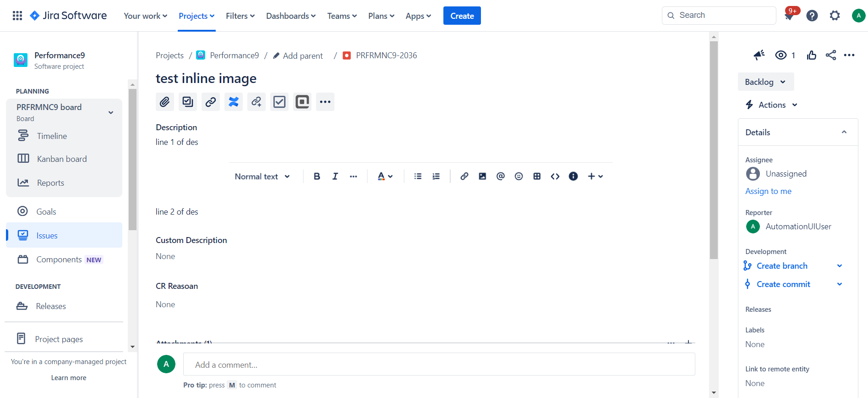Open the help question mark icon
Image resolution: width=868 pixels, height=398 pixels.
point(812,16)
